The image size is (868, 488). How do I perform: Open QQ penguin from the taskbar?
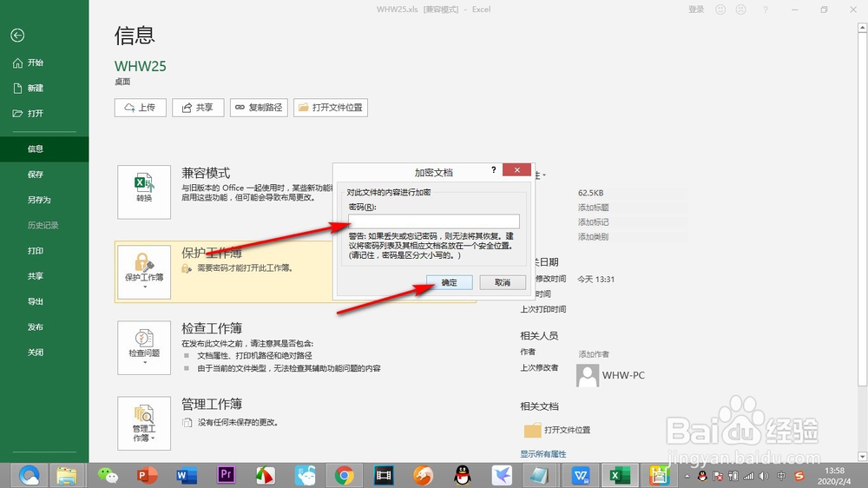pyautogui.click(x=463, y=475)
